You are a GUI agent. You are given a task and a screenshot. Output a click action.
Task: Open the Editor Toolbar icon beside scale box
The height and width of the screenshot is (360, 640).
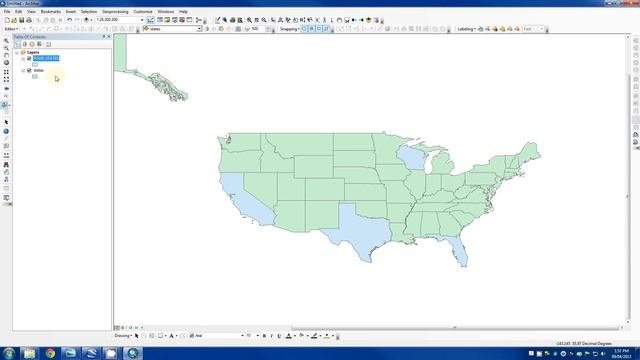click(x=151, y=20)
